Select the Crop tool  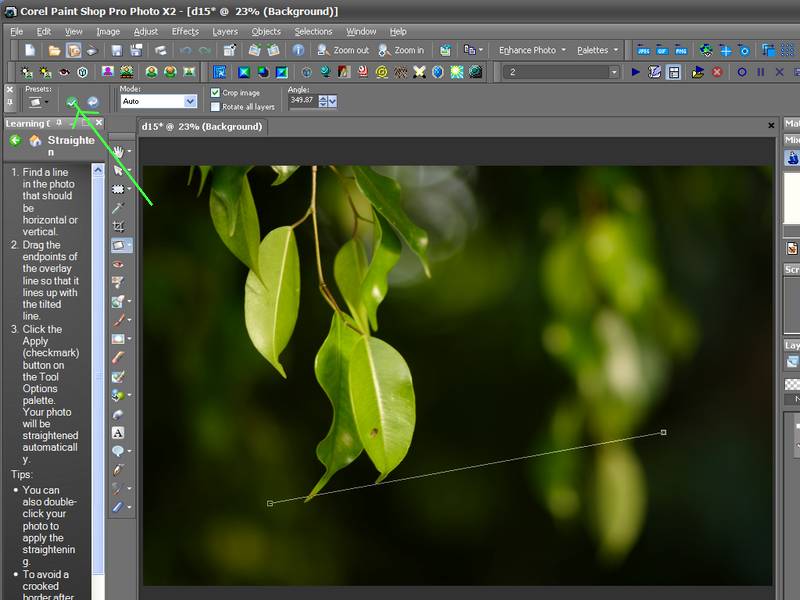click(118, 227)
